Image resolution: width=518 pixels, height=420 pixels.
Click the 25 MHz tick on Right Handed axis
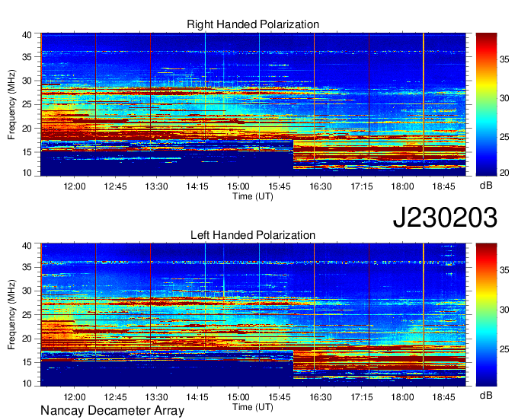[27, 104]
